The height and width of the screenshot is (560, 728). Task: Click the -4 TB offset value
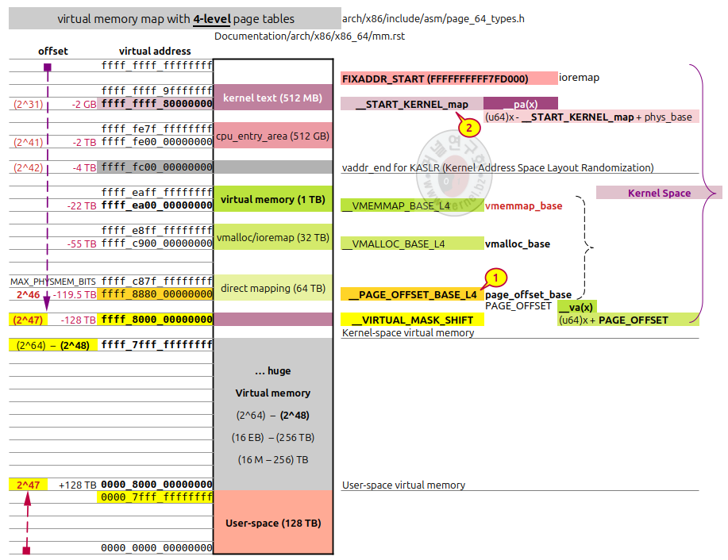pos(84,167)
